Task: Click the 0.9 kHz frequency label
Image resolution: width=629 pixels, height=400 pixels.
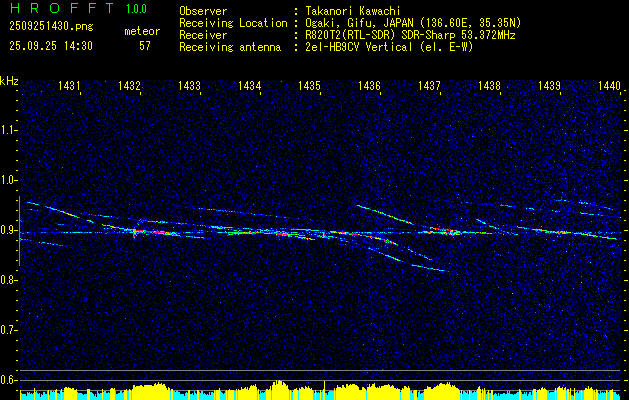Action: tap(7, 230)
